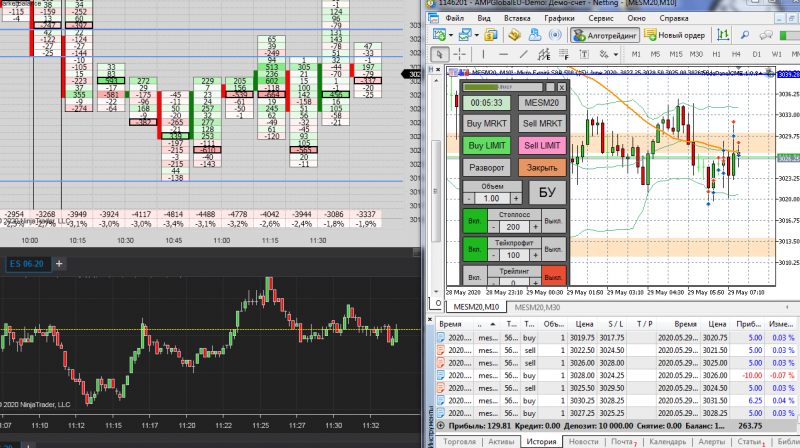Open Market Watch dollar icon
The image size is (800, 448).
point(491,35)
